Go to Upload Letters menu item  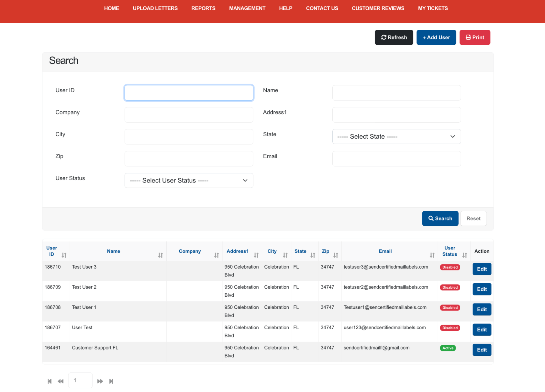(155, 8)
